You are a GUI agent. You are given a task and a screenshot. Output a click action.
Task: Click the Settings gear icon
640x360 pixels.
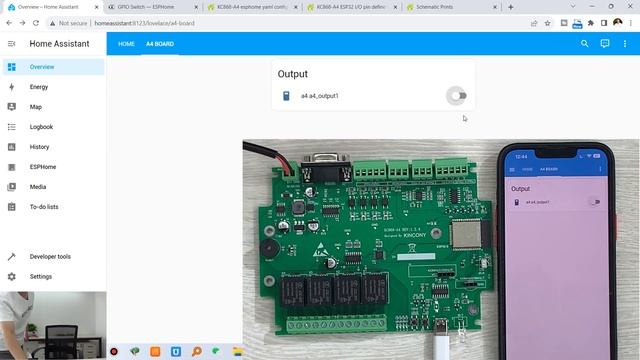click(x=11, y=277)
